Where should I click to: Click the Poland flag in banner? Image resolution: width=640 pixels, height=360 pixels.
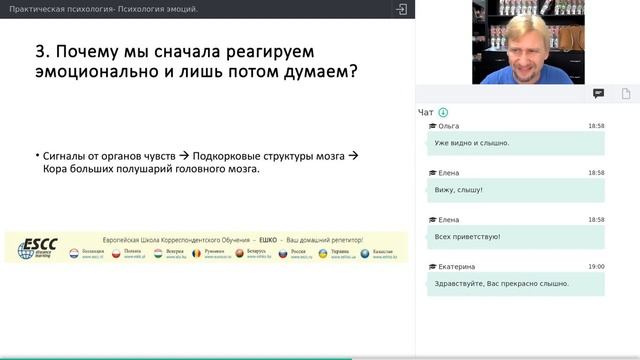tap(116, 254)
